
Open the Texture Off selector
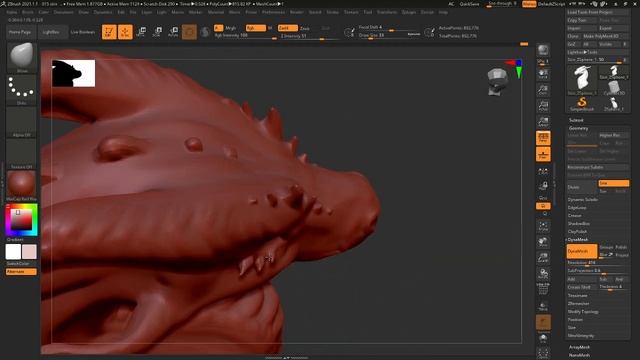tap(22, 154)
